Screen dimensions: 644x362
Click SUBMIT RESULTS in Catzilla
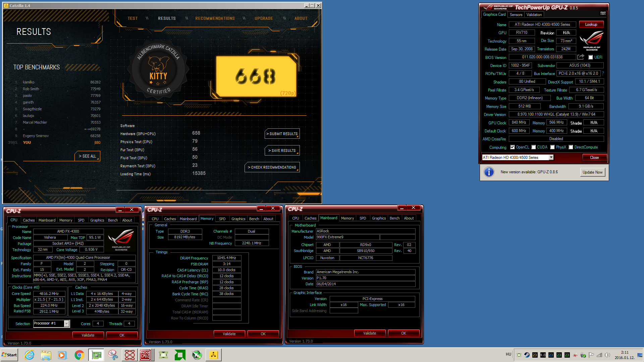(282, 134)
